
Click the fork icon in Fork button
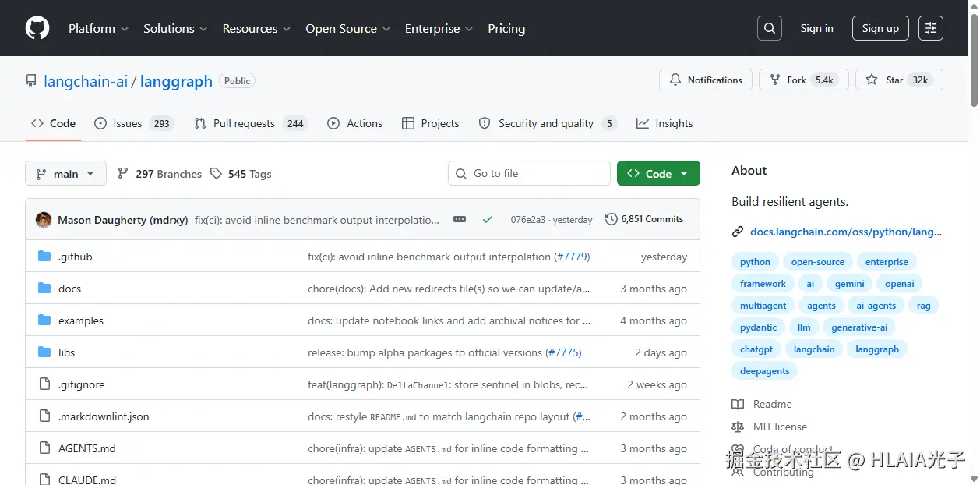(x=775, y=80)
